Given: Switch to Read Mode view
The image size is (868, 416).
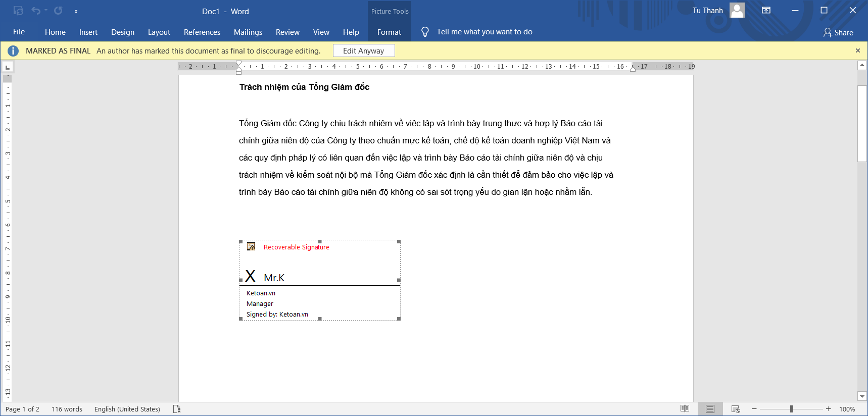Looking at the screenshot, I should (685, 409).
